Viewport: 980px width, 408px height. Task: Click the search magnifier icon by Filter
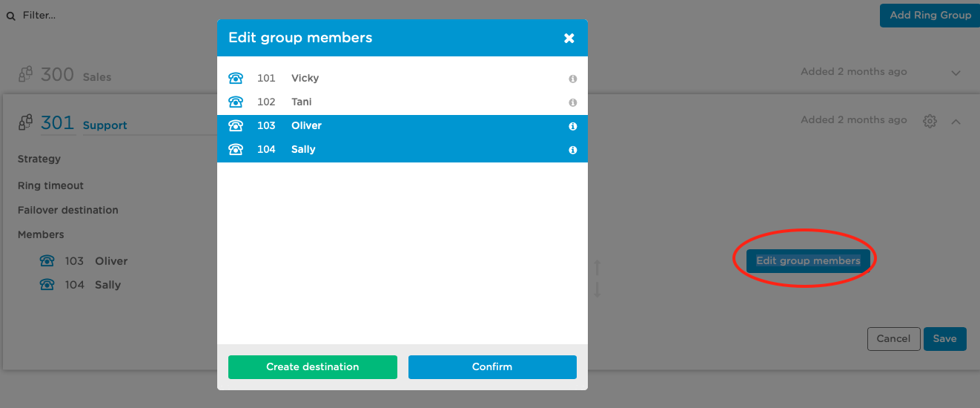point(10,16)
